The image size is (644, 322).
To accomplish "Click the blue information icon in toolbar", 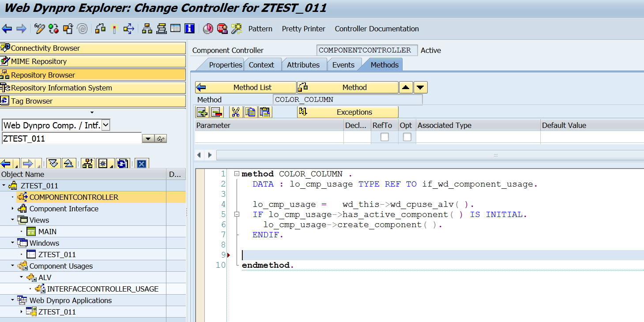I will coord(190,29).
